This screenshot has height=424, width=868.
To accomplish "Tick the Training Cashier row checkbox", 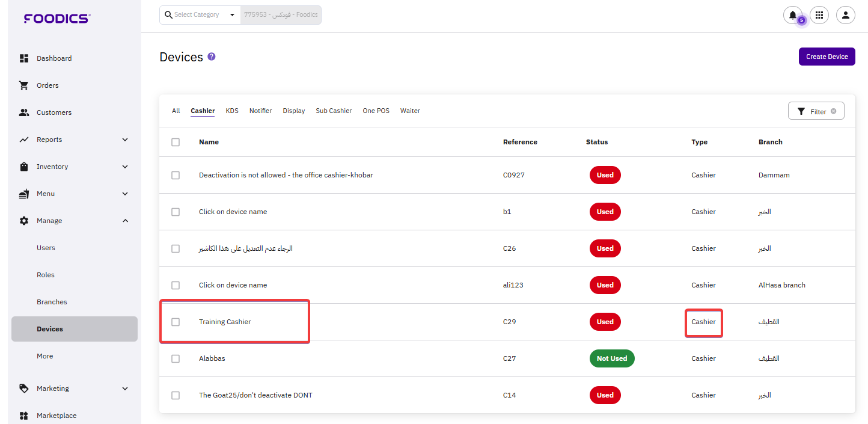I will pos(176,322).
